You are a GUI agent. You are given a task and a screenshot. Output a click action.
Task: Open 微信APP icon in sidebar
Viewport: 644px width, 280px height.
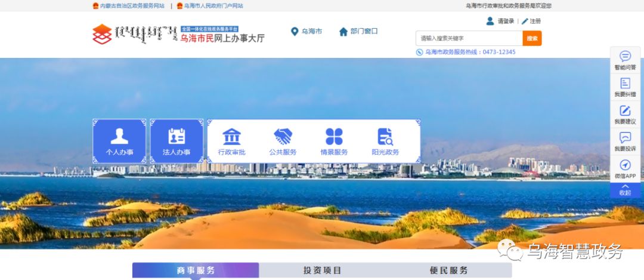[x=625, y=165]
